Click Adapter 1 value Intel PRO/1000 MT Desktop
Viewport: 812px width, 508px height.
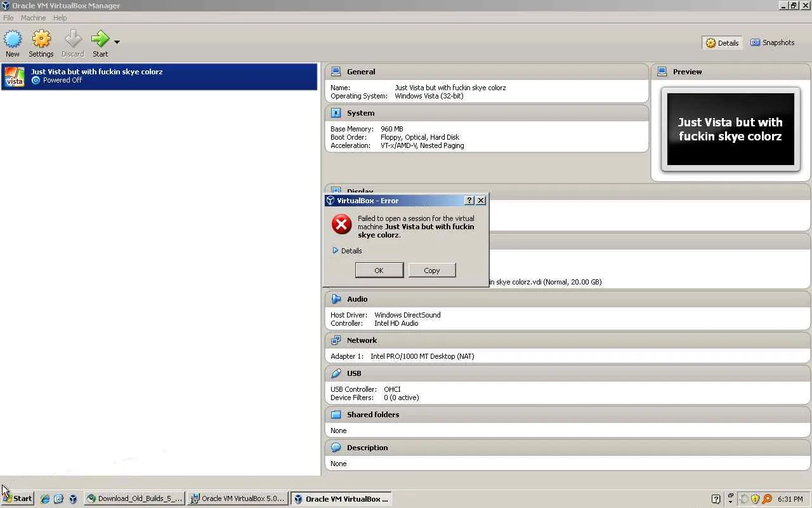click(x=422, y=356)
